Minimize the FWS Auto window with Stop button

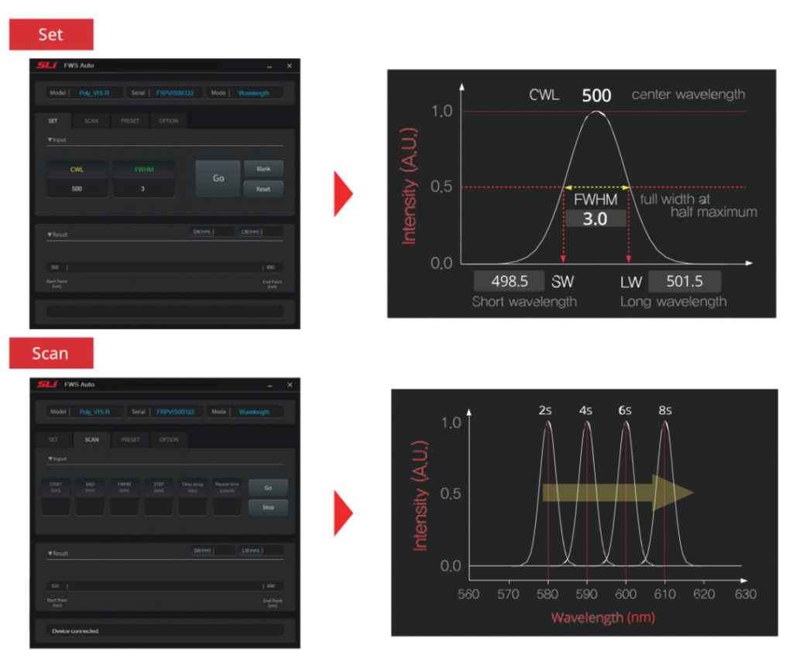(269, 385)
